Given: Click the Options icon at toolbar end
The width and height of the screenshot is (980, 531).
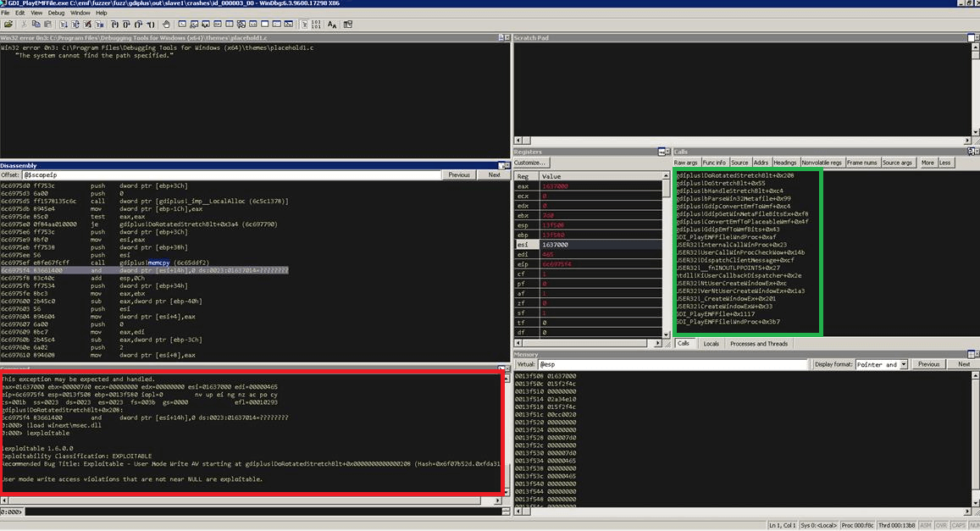Looking at the screenshot, I should [347, 25].
